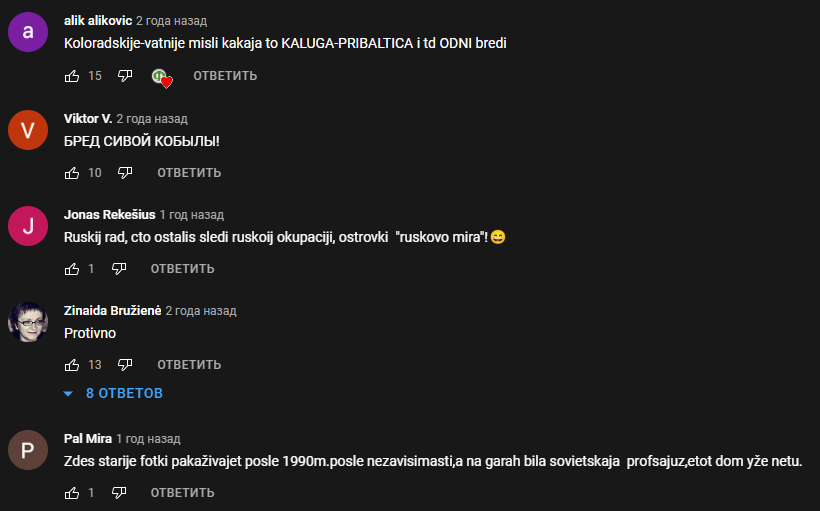820x511 pixels.
Task: Reply to Pal Mira's comment
Action: [183, 493]
